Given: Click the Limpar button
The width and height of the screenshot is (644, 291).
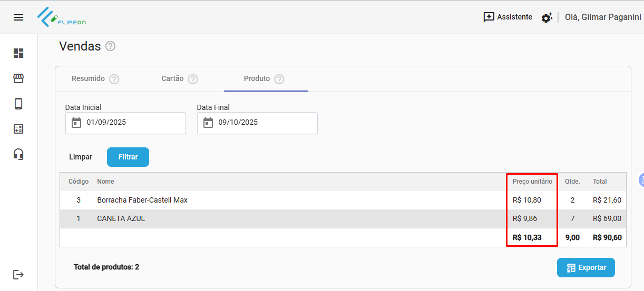Looking at the screenshot, I should coord(81,157).
